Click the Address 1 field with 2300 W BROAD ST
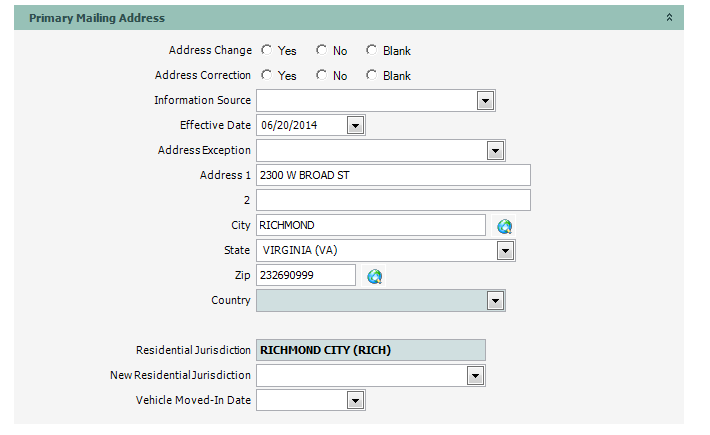Screen dimensions: 710x435 (393, 175)
